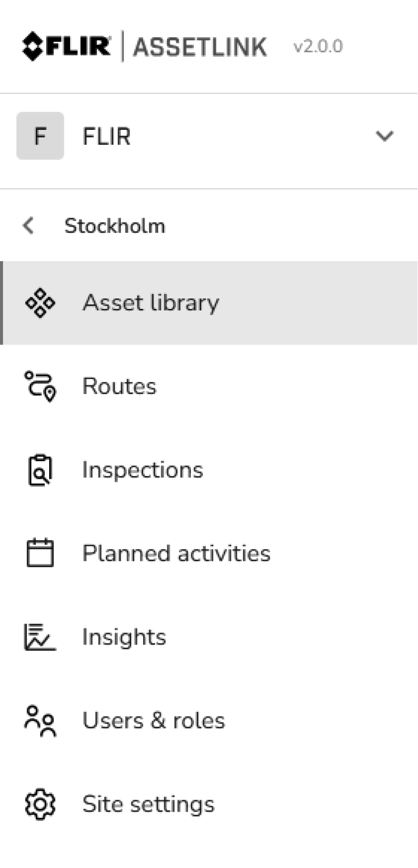The height and width of the screenshot is (868, 418).
Task: Click the Planned activities calendar icon
Action: 40,553
